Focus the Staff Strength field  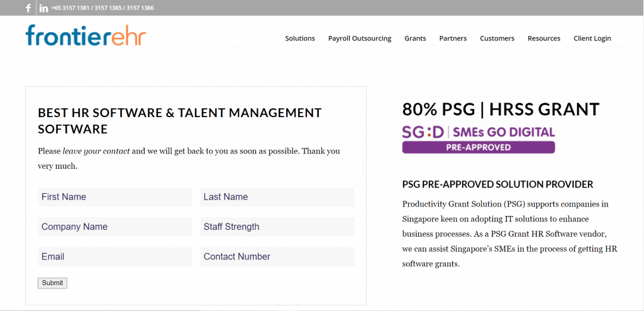click(277, 227)
